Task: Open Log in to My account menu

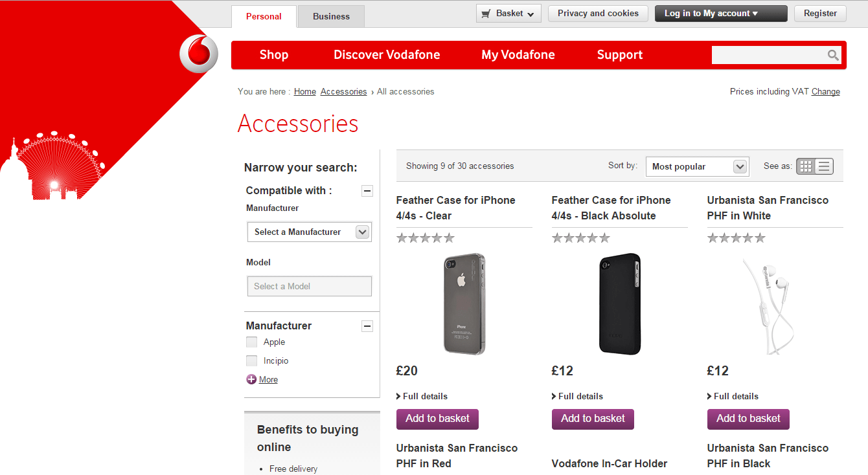Action: (721, 14)
